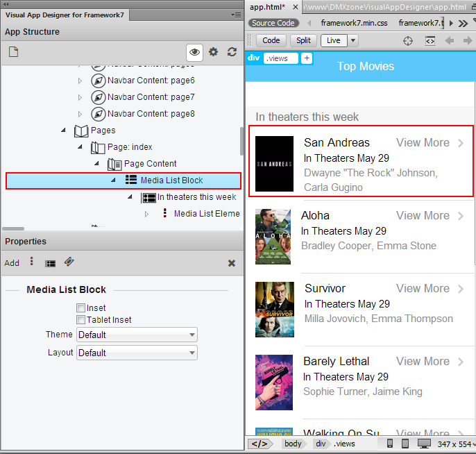The width and height of the screenshot is (476, 454).
Task: Click the live code view icon
Action: click(430, 41)
